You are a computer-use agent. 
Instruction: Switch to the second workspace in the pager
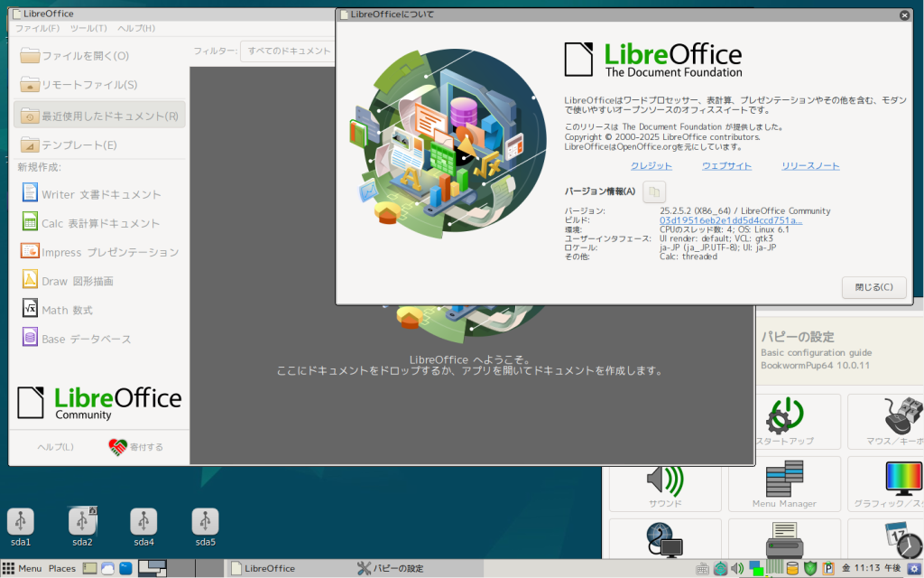tap(180, 569)
